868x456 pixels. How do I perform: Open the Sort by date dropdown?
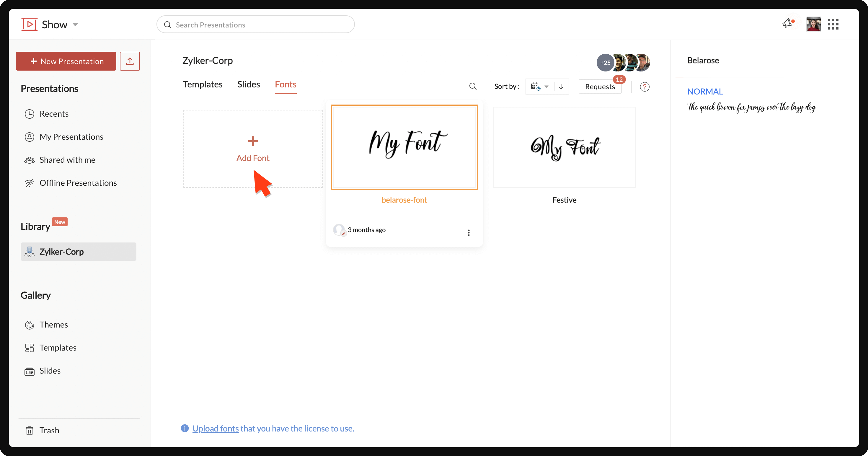[540, 87]
